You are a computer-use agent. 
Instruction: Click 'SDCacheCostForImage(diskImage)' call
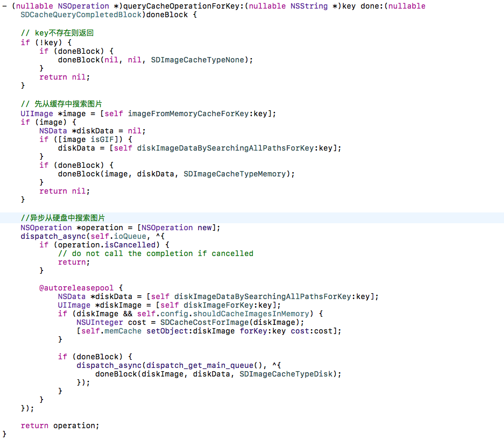point(230,322)
